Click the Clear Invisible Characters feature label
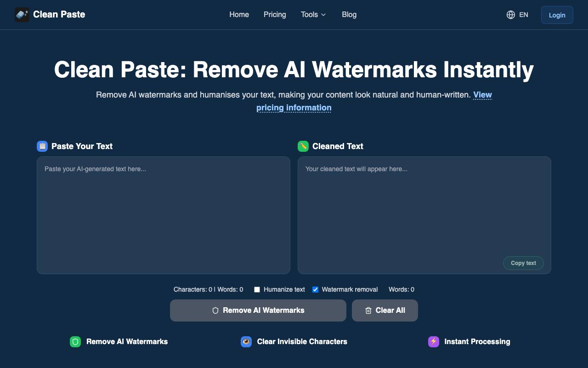Viewport: 588px width, 368px height. coord(302,342)
